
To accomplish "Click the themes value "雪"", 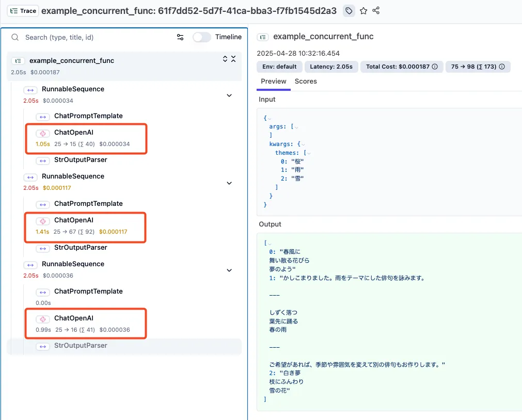I will point(297,179).
